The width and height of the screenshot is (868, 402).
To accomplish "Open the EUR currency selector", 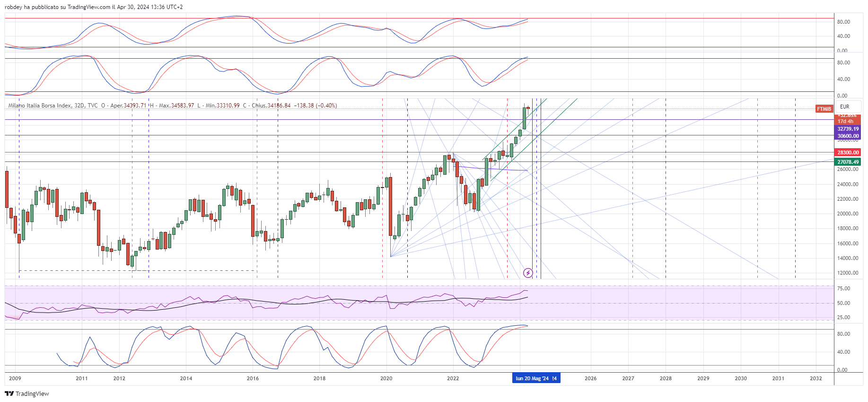I will click(x=848, y=107).
